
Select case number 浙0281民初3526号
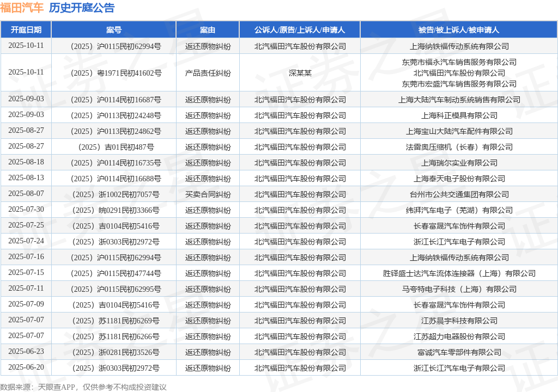pos(116,352)
